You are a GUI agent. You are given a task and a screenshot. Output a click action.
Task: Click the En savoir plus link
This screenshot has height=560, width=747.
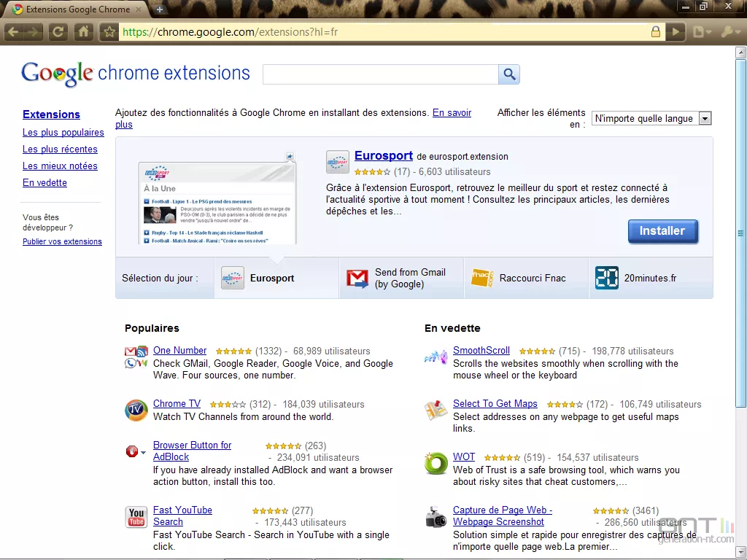point(452,113)
